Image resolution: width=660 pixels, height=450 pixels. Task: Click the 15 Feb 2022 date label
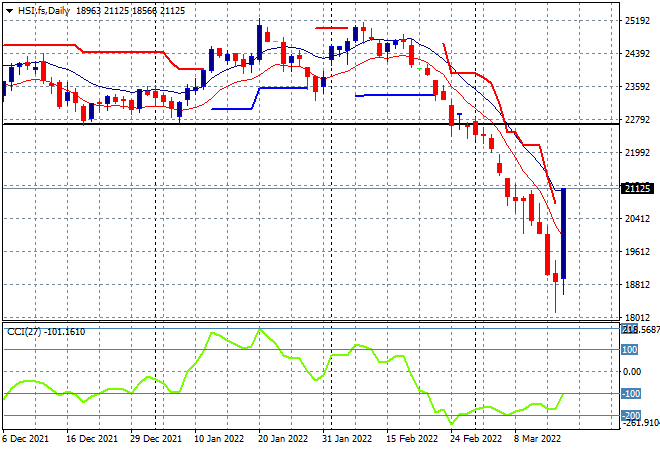(x=412, y=439)
